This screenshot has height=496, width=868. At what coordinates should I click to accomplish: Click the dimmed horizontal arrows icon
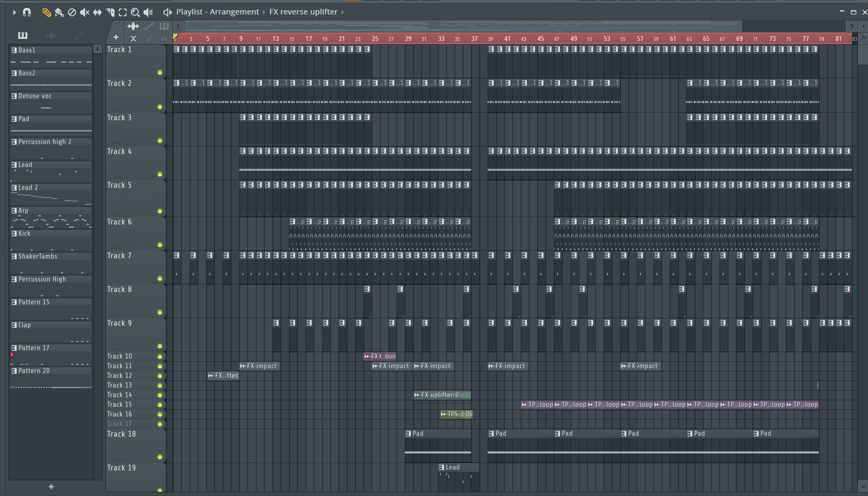coord(165,39)
